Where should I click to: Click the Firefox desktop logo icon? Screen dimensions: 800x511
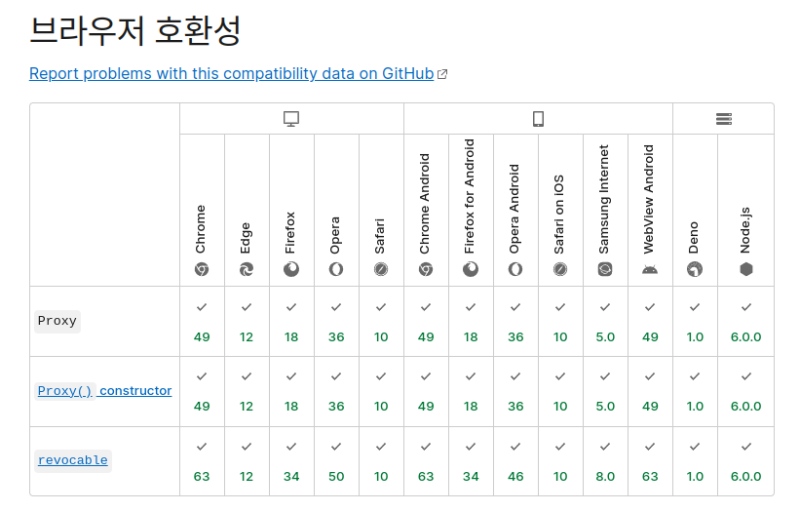pos(291,270)
